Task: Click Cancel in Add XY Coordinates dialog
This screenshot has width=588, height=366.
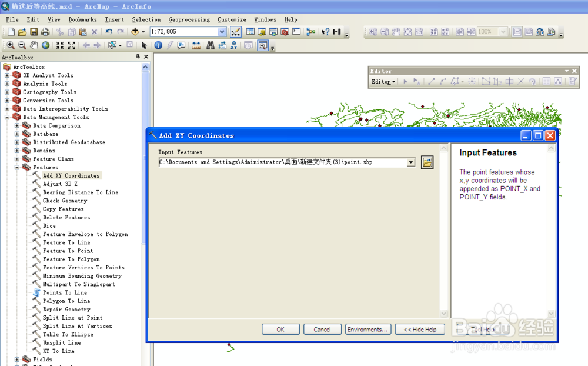Action: coord(322,330)
